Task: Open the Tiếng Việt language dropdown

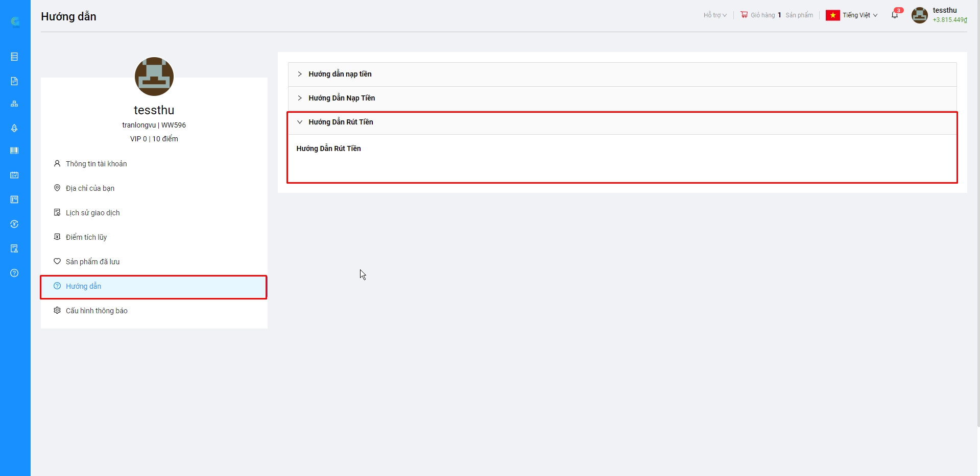Action: 852,15
